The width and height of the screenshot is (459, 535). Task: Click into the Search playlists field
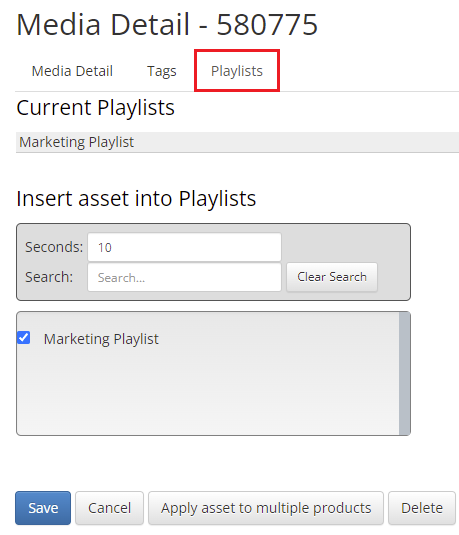[184, 277]
